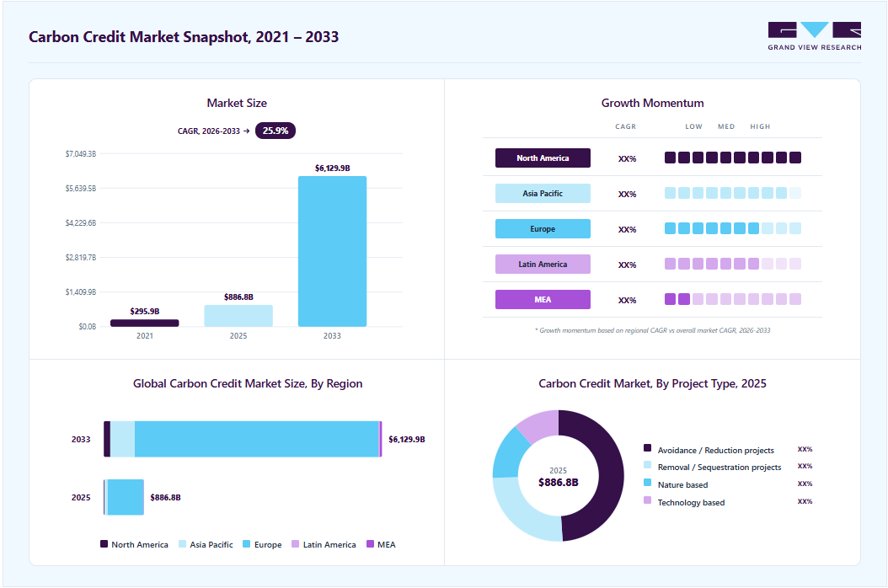Click the $886.8B value in donut center

[559, 483]
